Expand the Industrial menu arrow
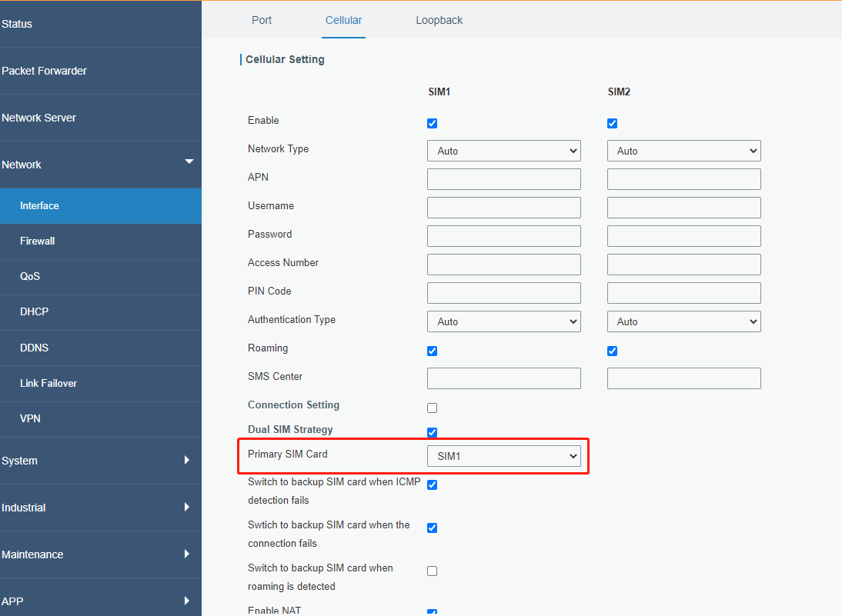 pyautogui.click(x=187, y=508)
